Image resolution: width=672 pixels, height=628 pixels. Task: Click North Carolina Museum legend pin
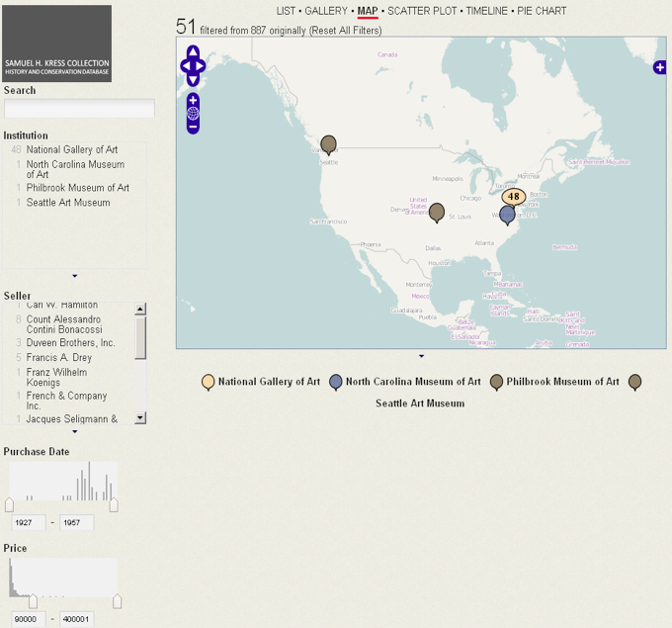(336, 382)
